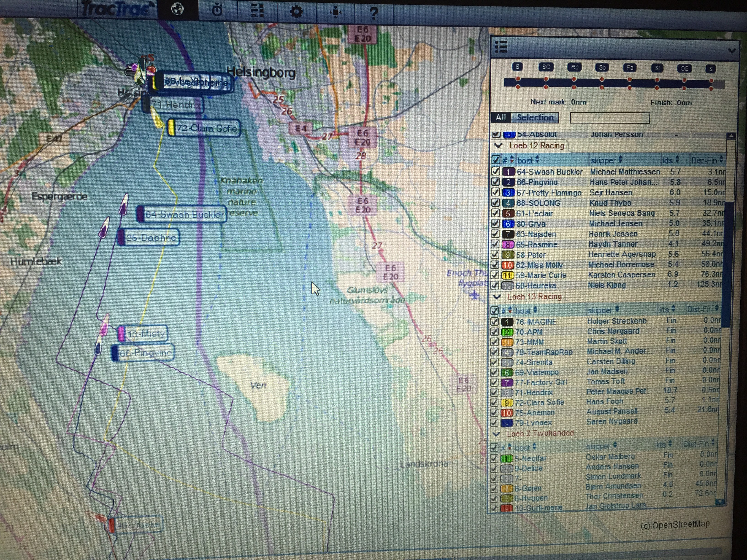The width and height of the screenshot is (747, 560).
Task: Select the All tab
Action: coord(501,118)
